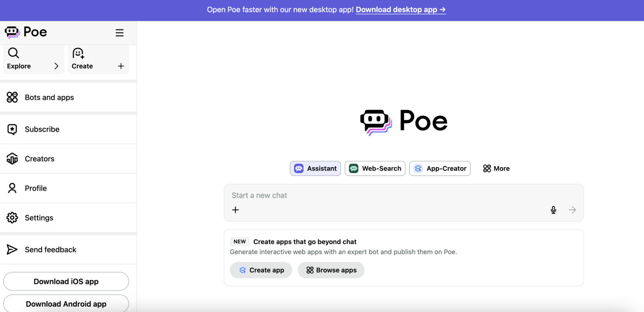Select Send feedback in the sidebar
The width and height of the screenshot is (644, 312).
(68, 250)
